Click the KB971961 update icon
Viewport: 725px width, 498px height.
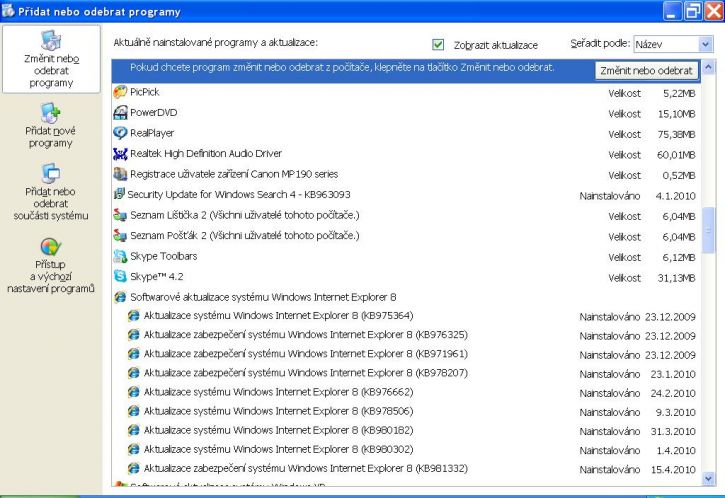(x=134, y=354)
